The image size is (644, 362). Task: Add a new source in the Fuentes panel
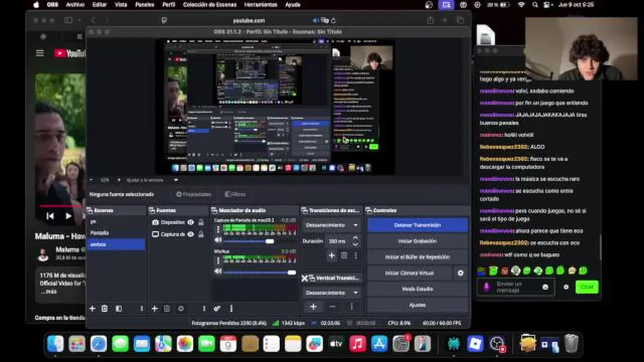tap(154, 309)
